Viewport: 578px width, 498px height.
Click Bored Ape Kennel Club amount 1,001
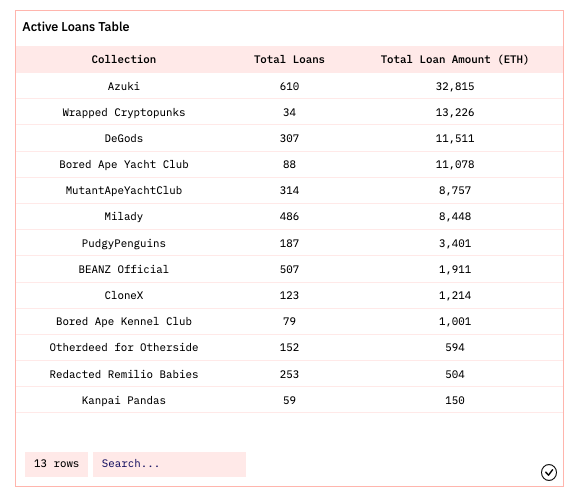pos(455,321)
